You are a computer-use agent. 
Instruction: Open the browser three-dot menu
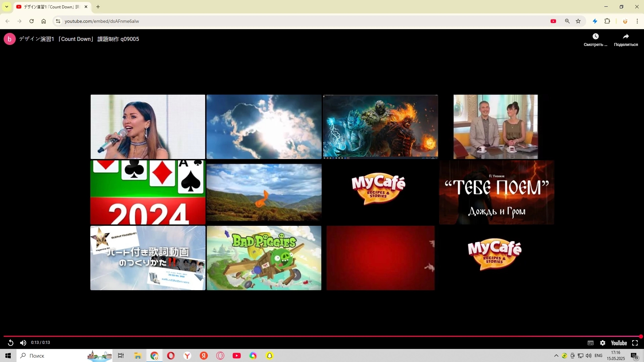coord(637,21)
